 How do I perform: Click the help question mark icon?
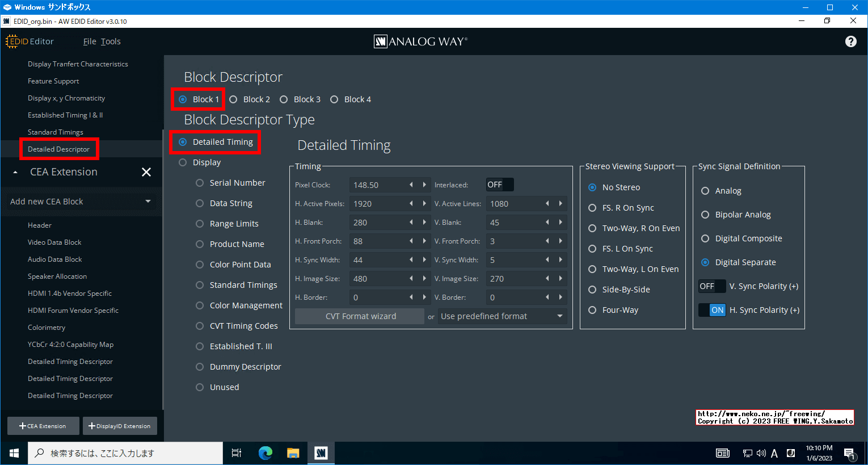click(850, 41)
